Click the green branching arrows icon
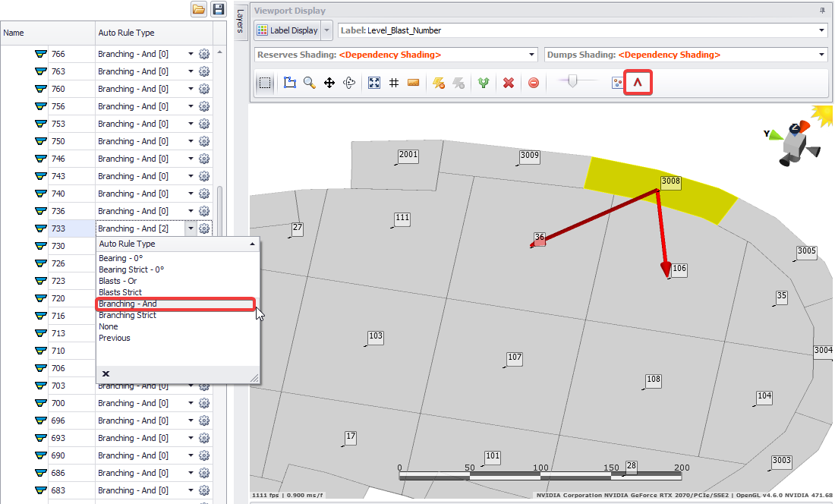This screenshot has width=835, height=504. tap(483, 83)
